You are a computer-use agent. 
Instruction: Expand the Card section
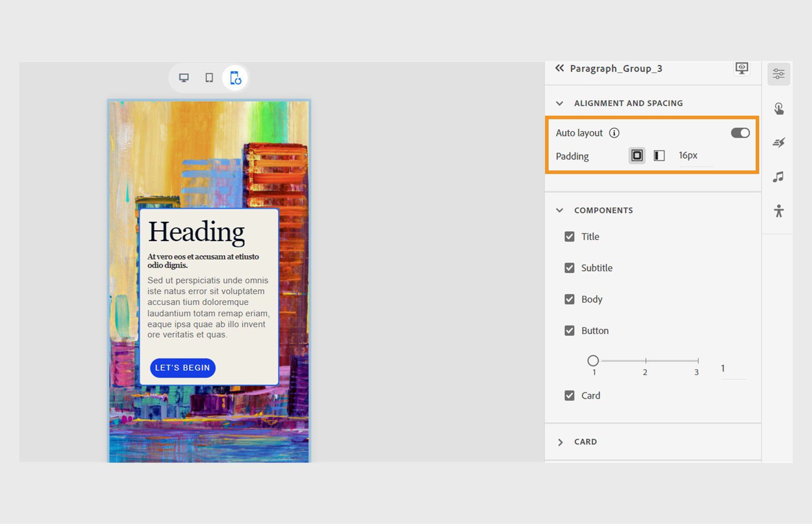(560, 442)
